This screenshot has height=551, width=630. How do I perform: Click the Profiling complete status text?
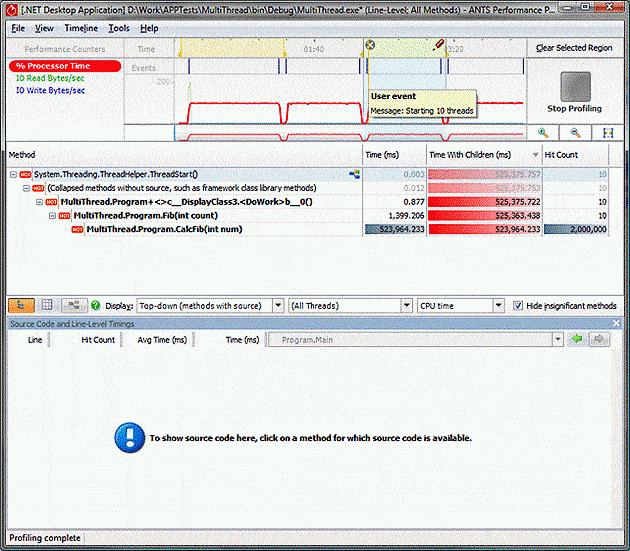click(x=45, y=538)
